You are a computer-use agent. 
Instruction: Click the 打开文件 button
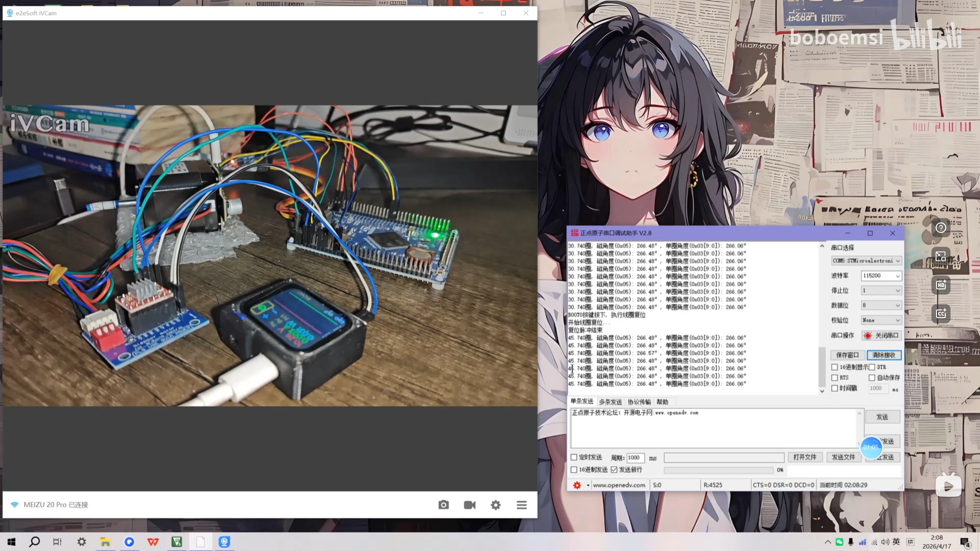pyautogui.click(x=805, y=457)
